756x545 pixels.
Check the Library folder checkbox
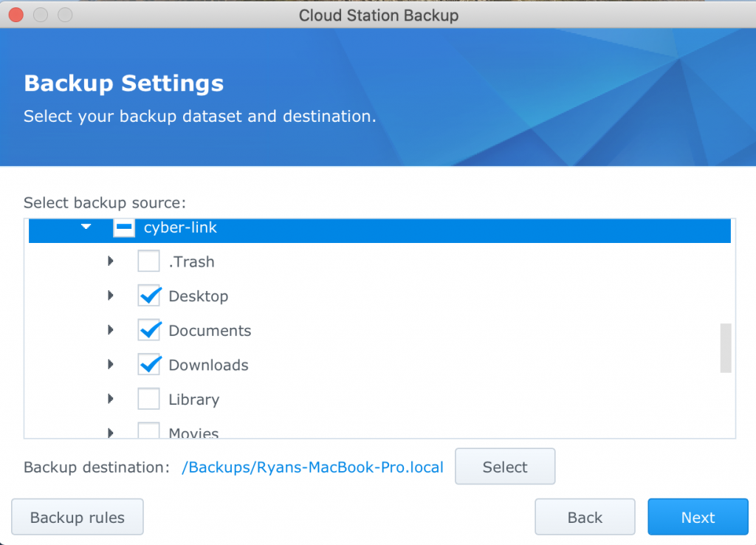coord(148,399)
